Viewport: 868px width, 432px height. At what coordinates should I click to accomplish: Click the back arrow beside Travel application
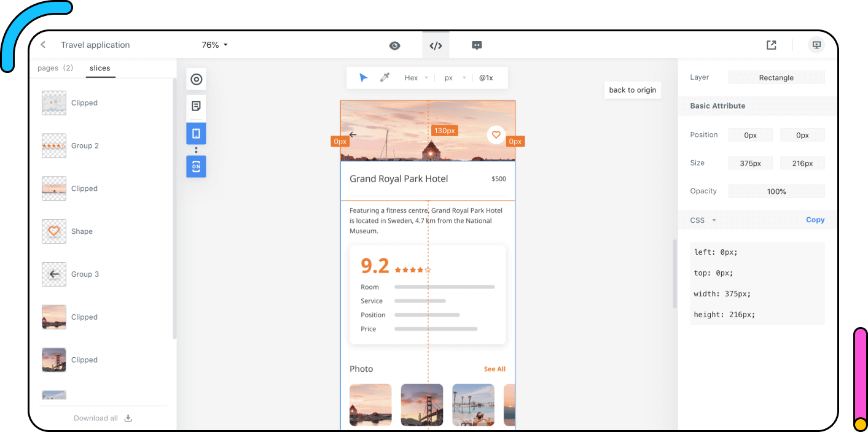[x=43, y=45]
